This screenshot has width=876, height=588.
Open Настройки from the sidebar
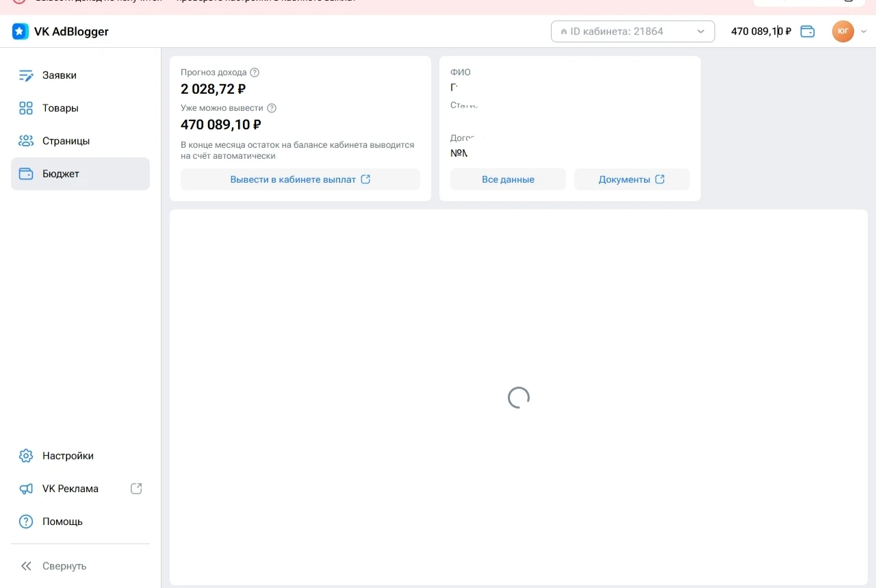80,456
